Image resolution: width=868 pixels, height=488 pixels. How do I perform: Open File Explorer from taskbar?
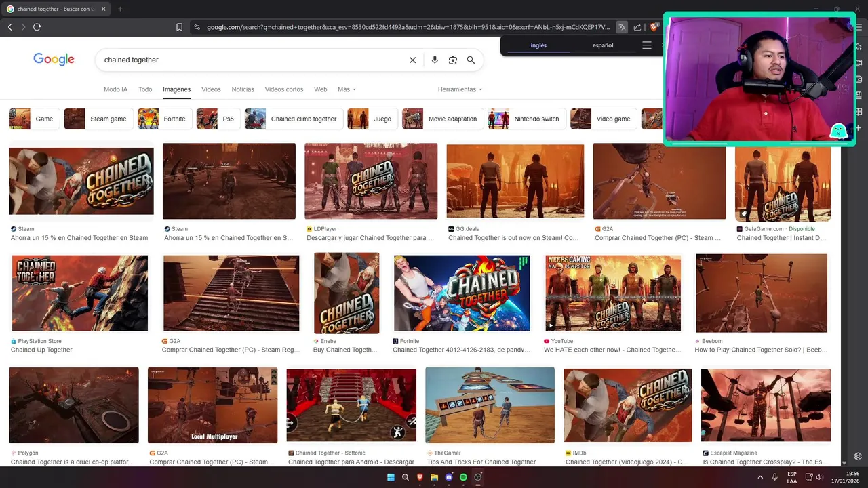coord(435,477)
